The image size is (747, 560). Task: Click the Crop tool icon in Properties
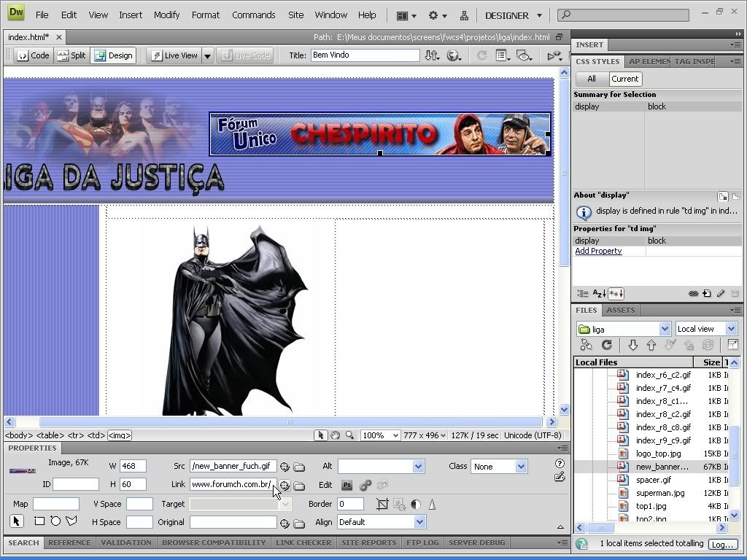click(x=382, y=505)
